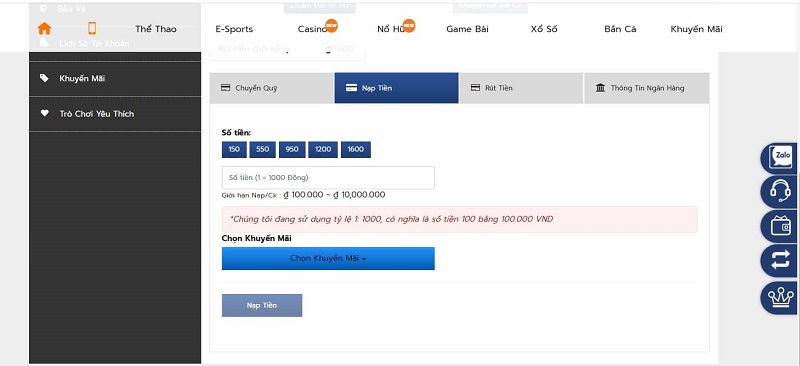Submit the Nạp Tiền deposit button
Viewport: 800px width, 366px height.
262,305
